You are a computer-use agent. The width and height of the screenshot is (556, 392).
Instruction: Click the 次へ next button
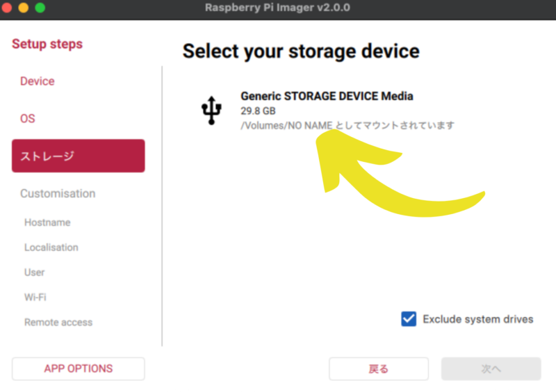pos(491,369)
